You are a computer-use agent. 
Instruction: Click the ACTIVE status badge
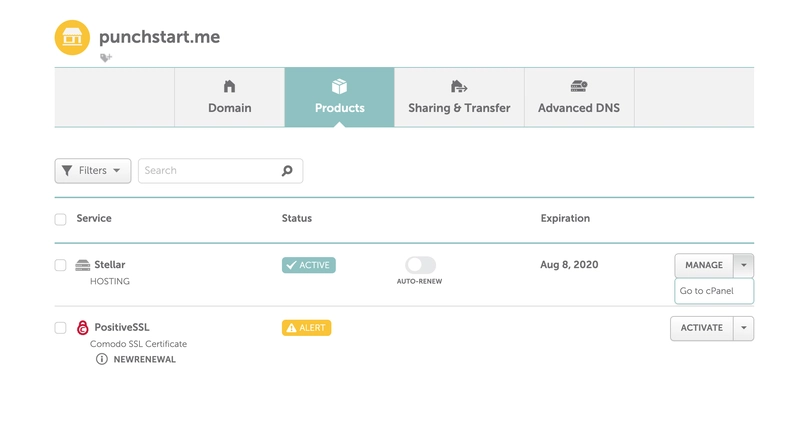[x=309, y=265]
